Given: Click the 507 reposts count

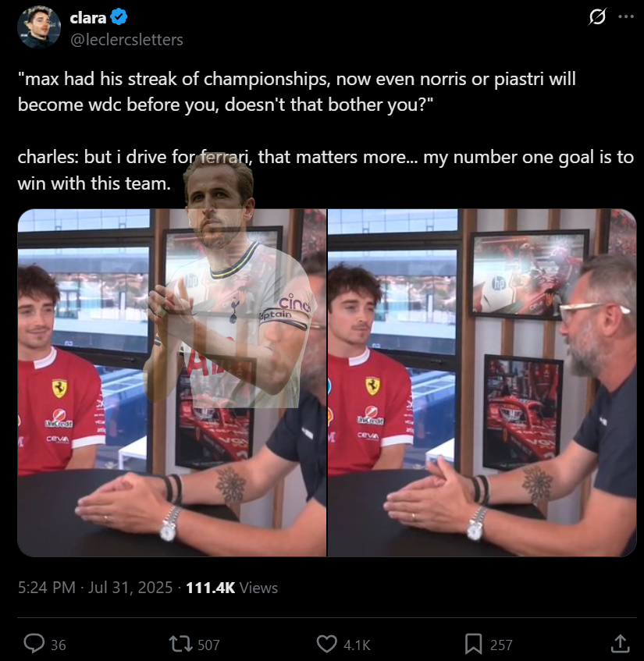Looking at the screenshot, I should [x=208, y=645].
